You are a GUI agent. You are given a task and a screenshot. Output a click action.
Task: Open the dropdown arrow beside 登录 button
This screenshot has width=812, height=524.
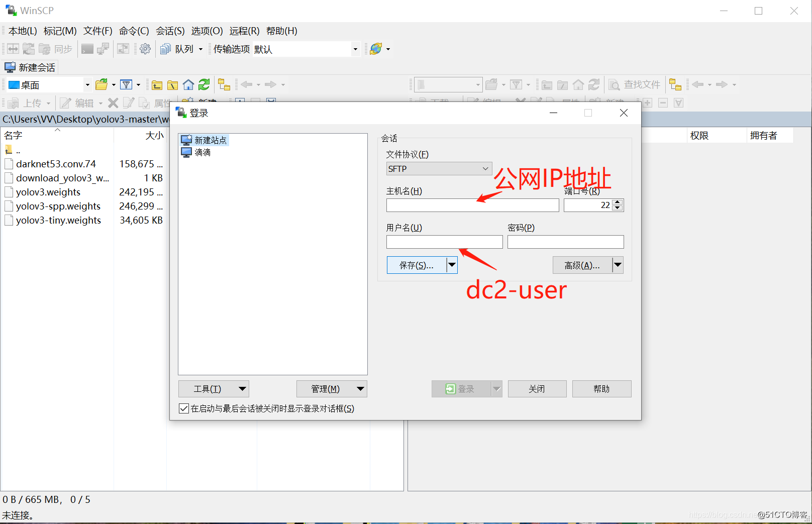click(x=497, y=389)
